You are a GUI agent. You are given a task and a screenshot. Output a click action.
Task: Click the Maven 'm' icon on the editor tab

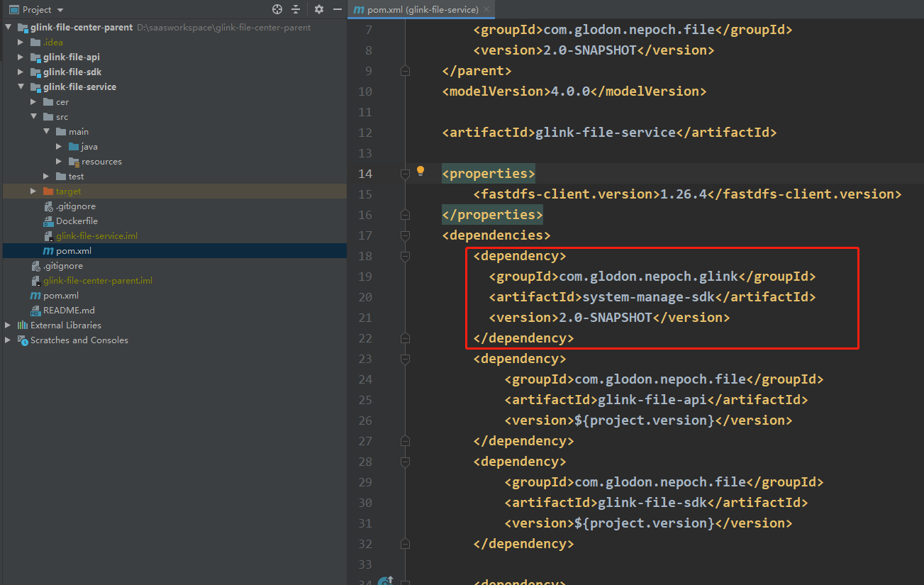point(359,9)
